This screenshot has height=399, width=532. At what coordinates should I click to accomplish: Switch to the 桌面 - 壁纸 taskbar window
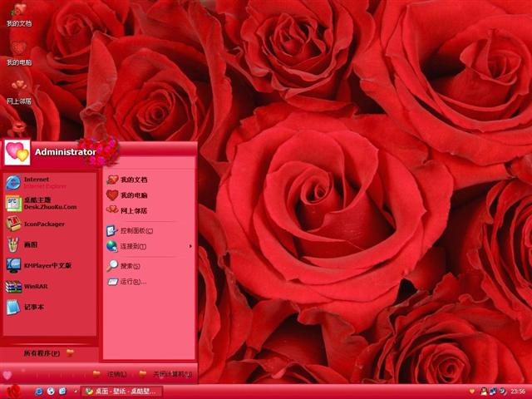[x=122, y=392]
